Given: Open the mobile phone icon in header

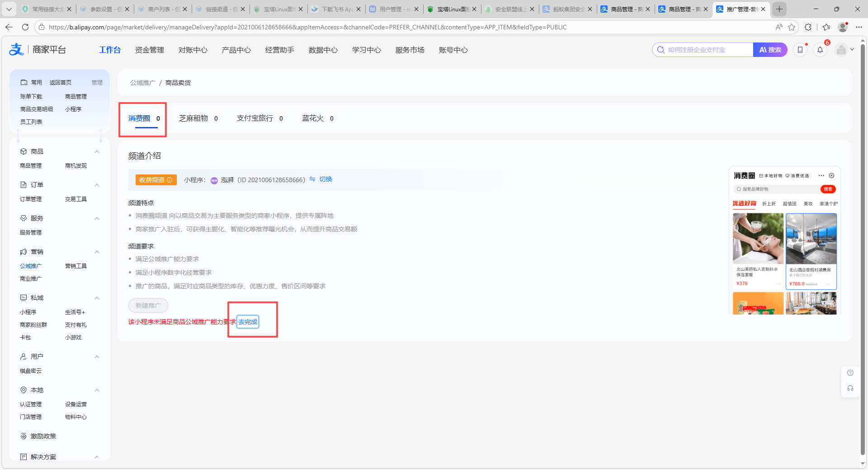Looking at the screenshot, I should tap(800, 50).
